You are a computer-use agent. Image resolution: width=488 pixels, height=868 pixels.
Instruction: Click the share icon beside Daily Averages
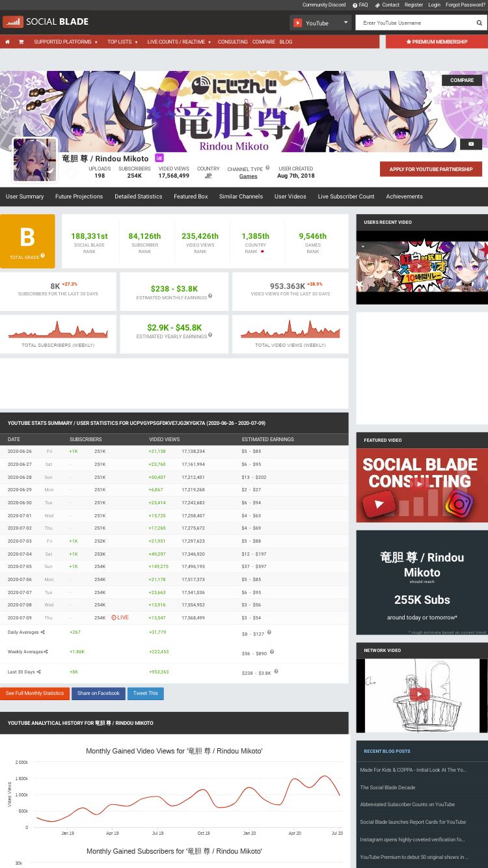(43, 632)
